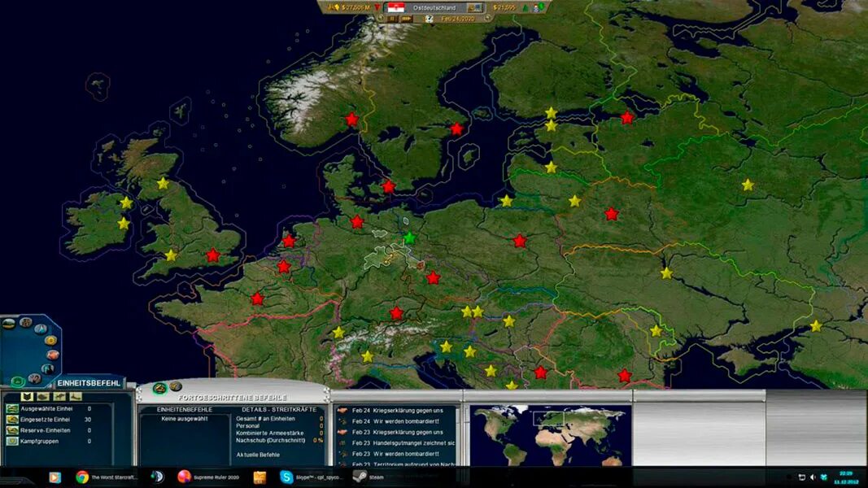
Task: Open the second department circle with building icon
Action: coord(26,322)
